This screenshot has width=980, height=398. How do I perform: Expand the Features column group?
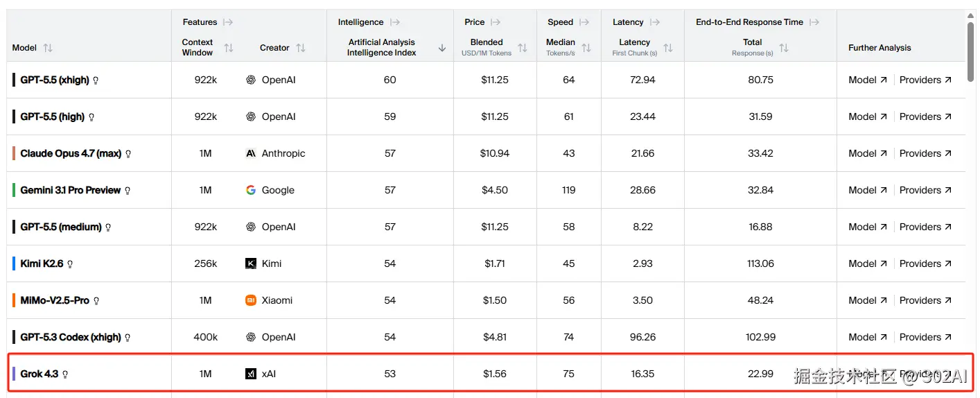click(x=228, y=22)
